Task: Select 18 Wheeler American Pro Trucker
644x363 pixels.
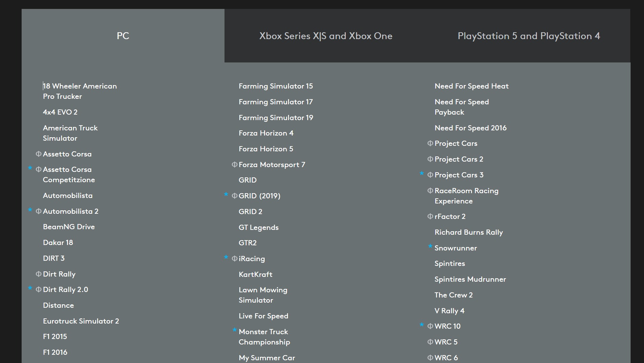Action: 80,91
